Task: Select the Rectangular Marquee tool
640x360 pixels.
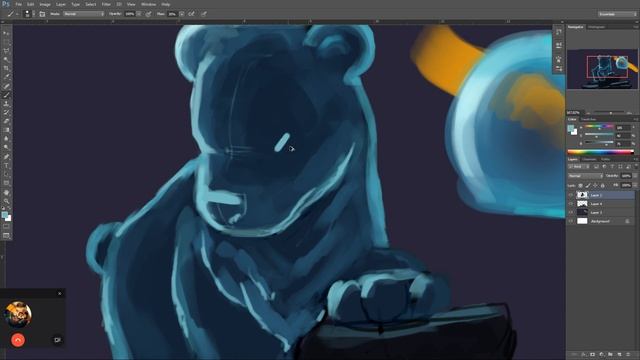Action: click(6, 42)
